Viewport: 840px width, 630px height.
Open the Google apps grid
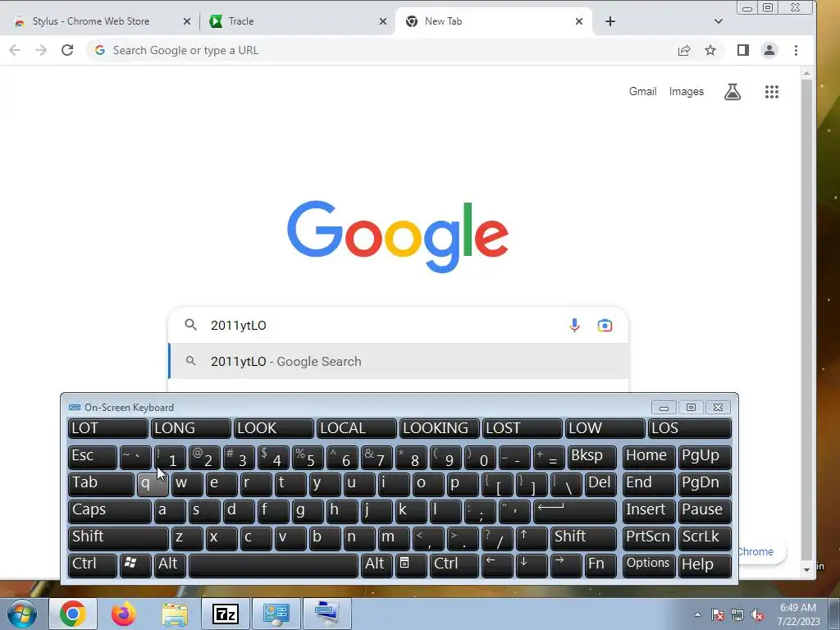[x=771, y=92]
